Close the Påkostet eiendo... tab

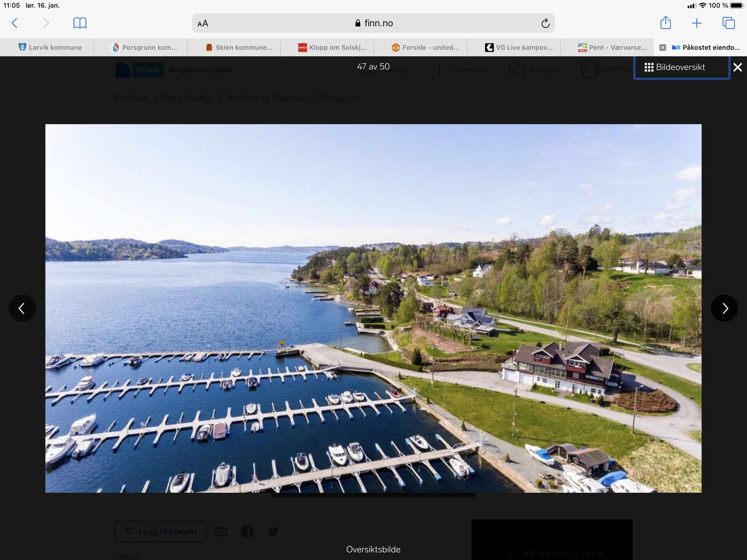pos(662,47)
